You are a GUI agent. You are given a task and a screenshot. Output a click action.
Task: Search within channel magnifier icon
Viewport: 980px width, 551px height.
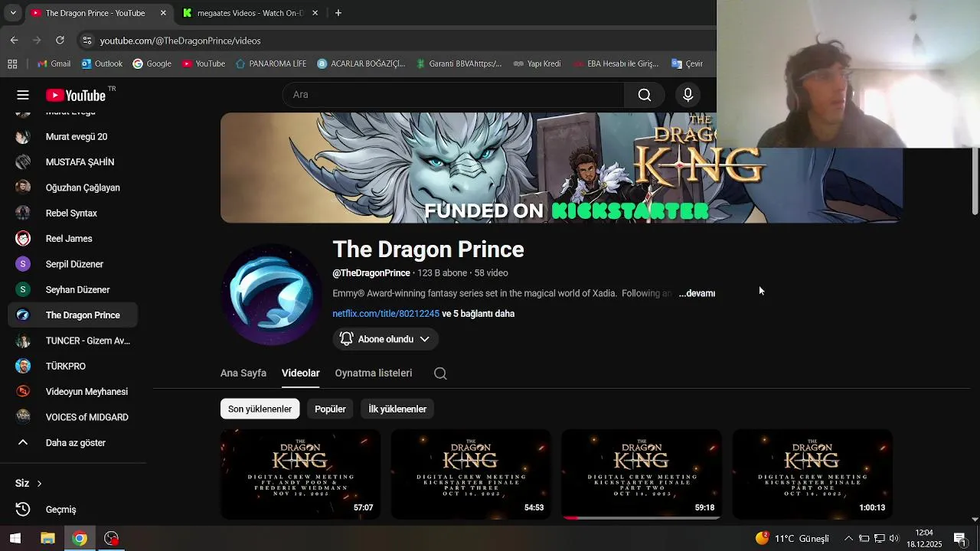click(440, 373)
